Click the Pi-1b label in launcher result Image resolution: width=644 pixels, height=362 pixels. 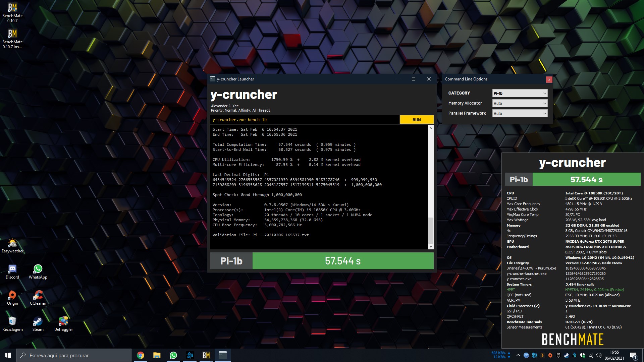tap(231, 261)
